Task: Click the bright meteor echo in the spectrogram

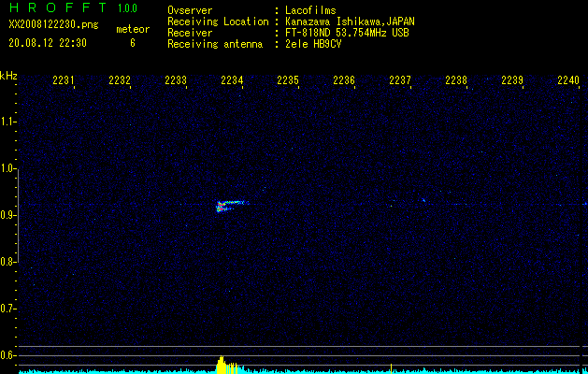Action: coord(232,206)
